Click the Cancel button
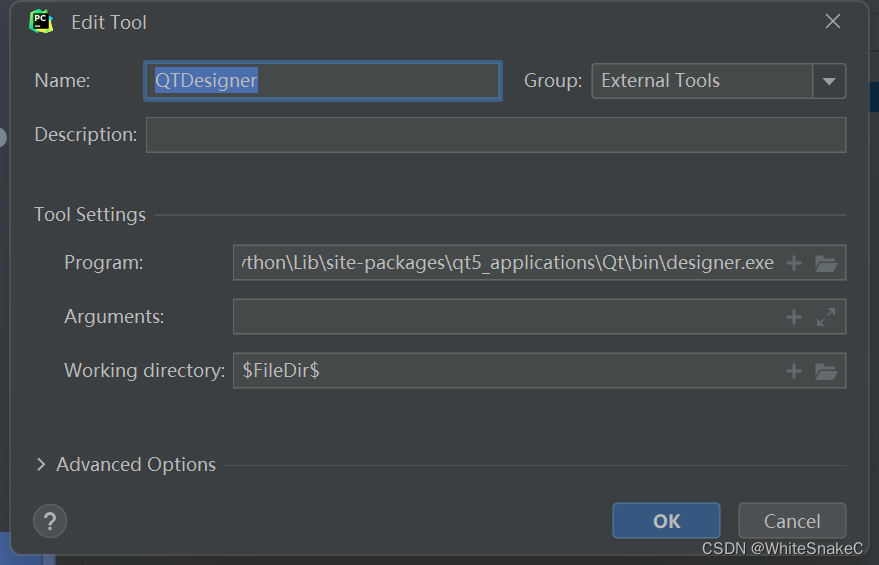Image resolution: width=879 pixels, height=565 pixels. coord(792,521)
